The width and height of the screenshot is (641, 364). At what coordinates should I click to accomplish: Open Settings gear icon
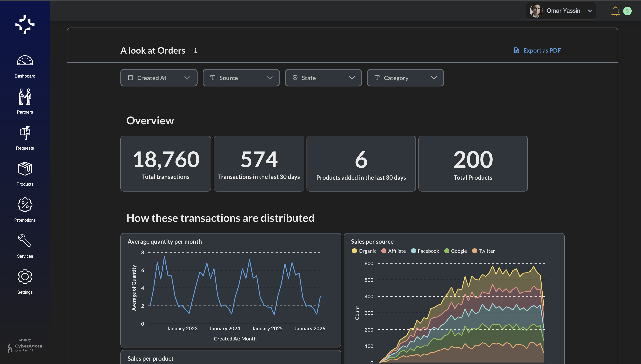click(25, 276)
